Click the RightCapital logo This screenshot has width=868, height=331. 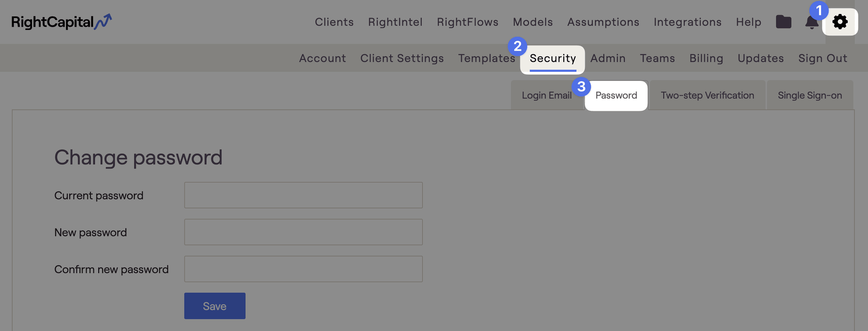pos(61,22)
